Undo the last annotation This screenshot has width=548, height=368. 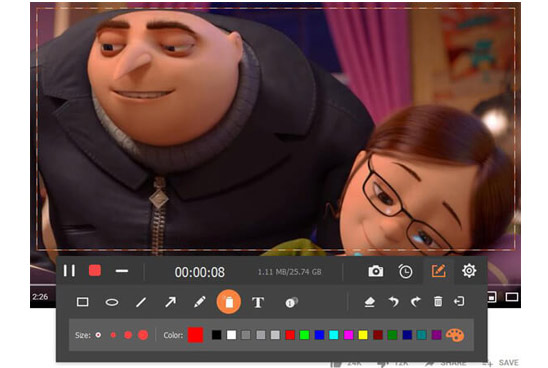click(x=394, y=302)
